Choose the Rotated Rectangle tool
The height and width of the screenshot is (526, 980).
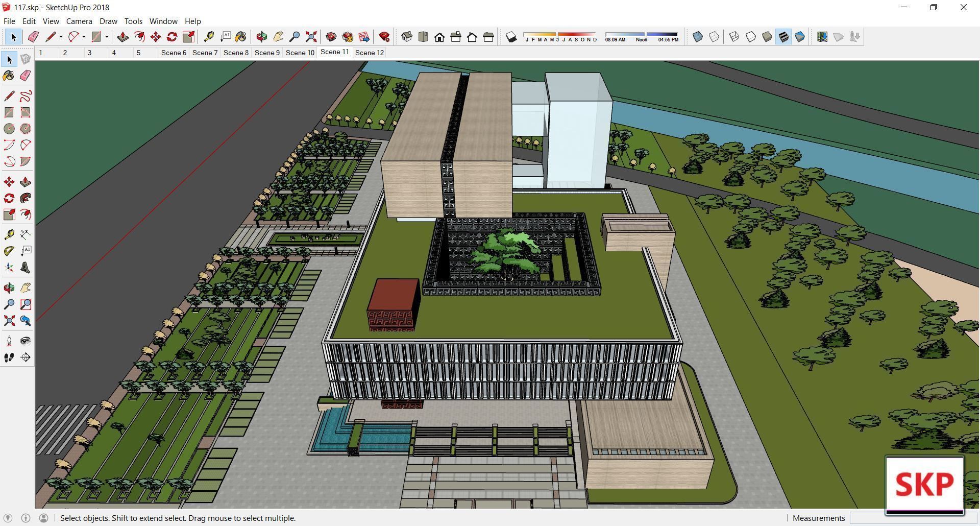(x=26, y=112)
